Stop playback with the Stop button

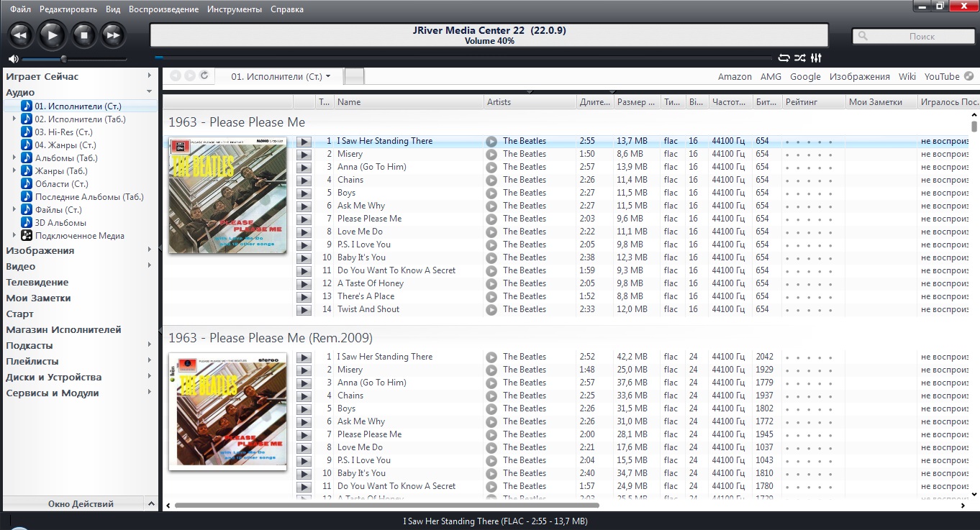point(83,34)
